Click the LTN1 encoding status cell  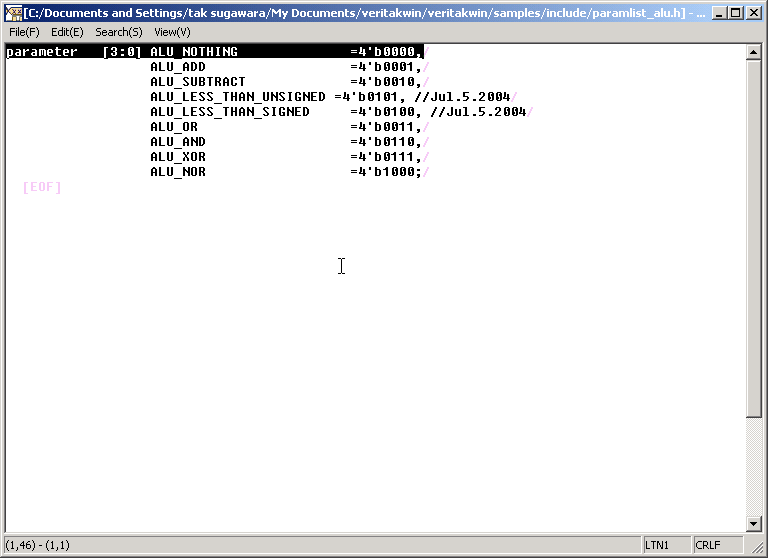pyautogui.click(x=666, y=545)
